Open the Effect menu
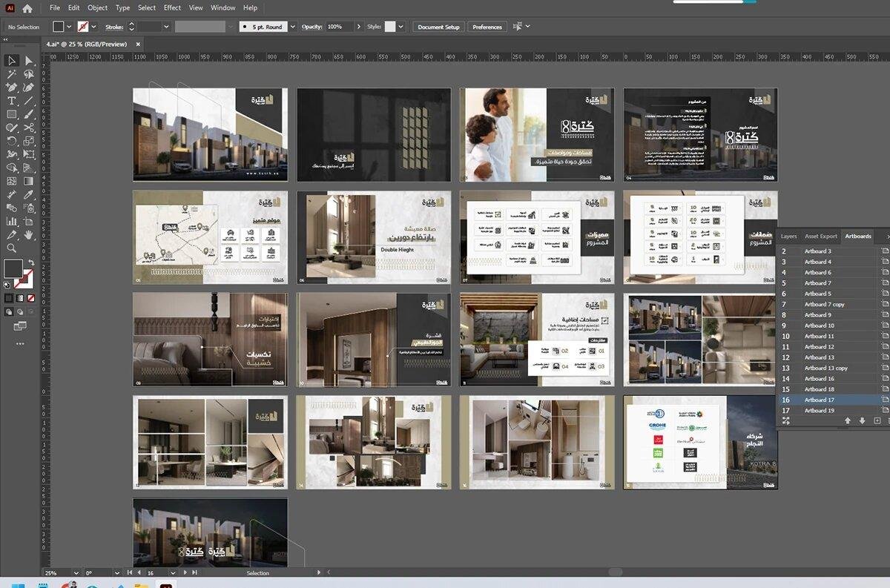890x588 pixels. [172, 7]
